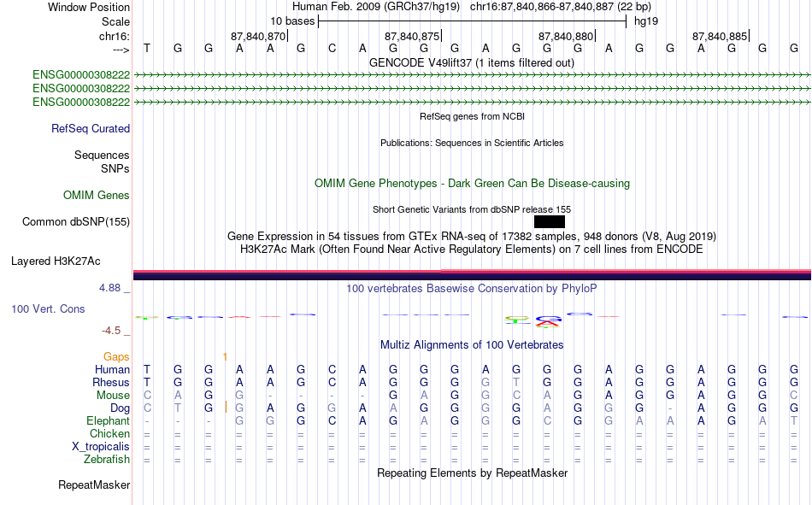Screen dimensions: 812x505
Task: Click the Window Position label
Action: [89, 7]
